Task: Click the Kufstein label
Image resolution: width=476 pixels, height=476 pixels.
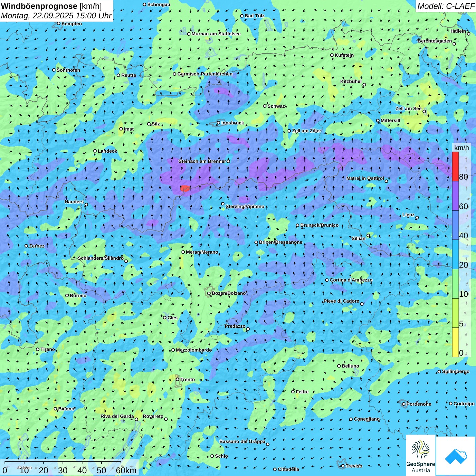Action: pos(344,55)
